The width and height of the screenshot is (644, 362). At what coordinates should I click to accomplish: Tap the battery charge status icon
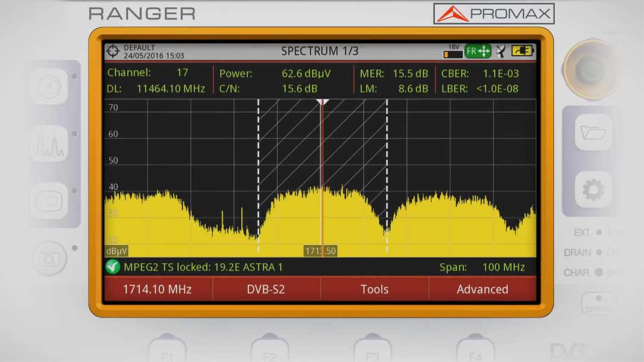point(522,52)
